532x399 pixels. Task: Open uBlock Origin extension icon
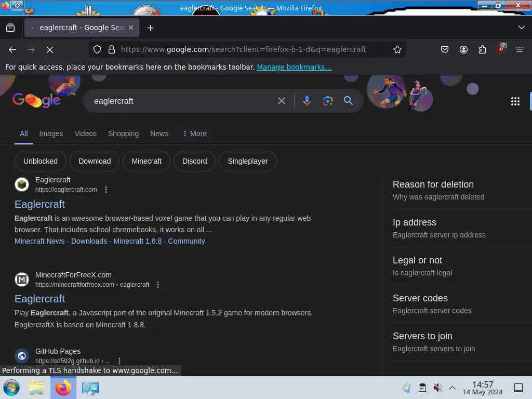501,49
